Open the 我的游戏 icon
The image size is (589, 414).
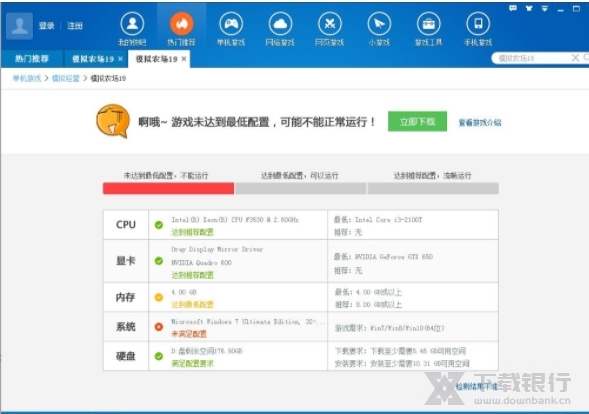(x=132, y=24)
